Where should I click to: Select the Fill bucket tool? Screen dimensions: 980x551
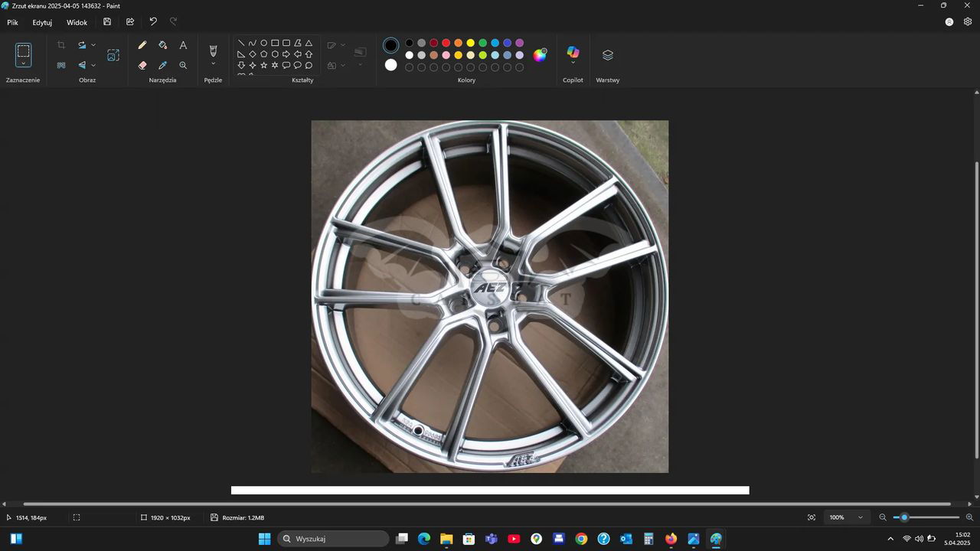click(x=162, y=45)
